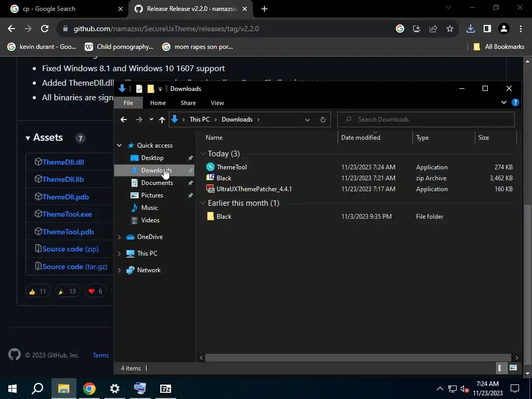Select the Release v2.2.0 Chrome tab
This screenshot has width=532, height=399.
(190, 9)
